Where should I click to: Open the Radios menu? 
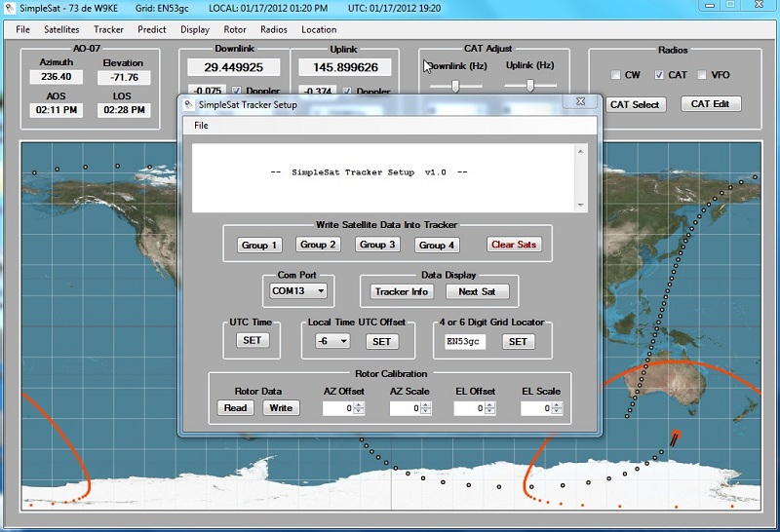274,29
